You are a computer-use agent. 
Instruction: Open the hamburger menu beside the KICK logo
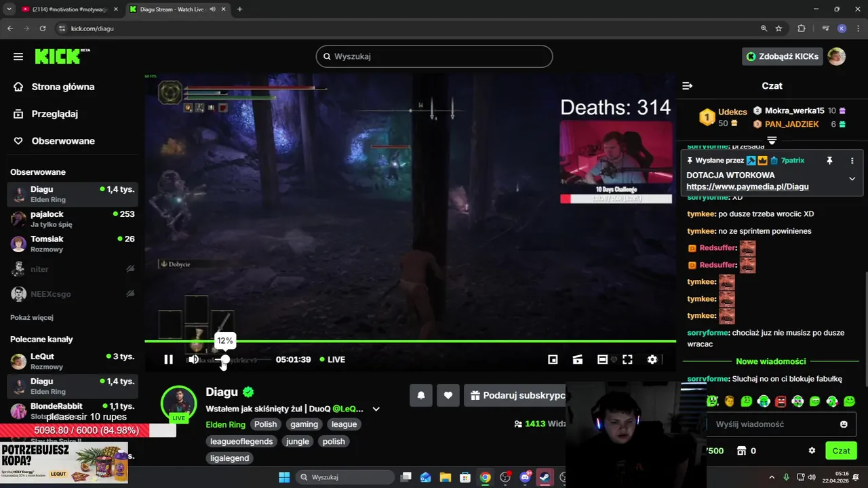(x=18, y=56)
